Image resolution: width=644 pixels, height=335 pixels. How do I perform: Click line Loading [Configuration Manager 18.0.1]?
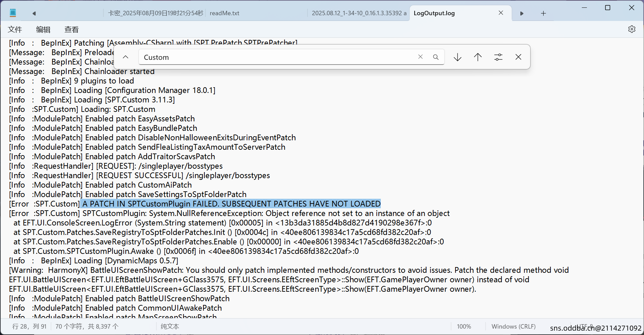[112, 90]
